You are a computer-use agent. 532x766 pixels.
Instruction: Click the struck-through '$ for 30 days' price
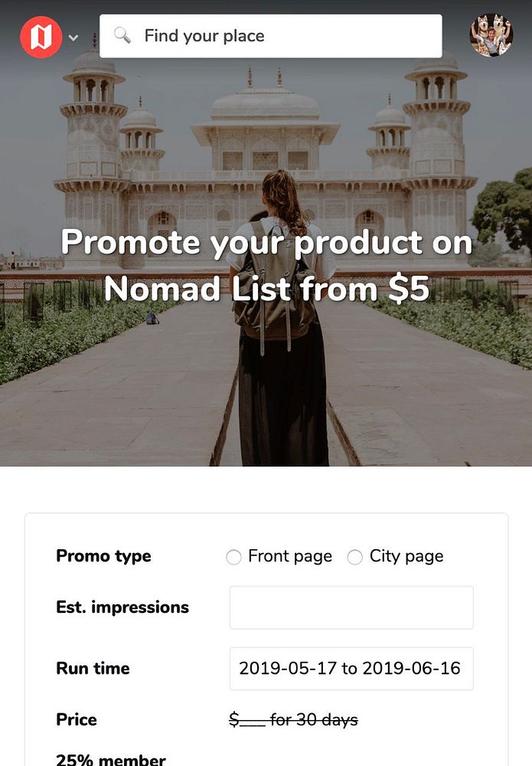pyautogui.click(x=293, y=720)
